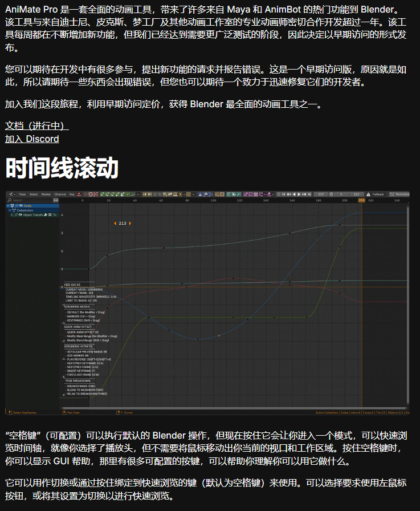The height and width of the screenshot is (511, 420).
Task: Play the animation forward
Action: pyautogui.click(x=299, y=194)
